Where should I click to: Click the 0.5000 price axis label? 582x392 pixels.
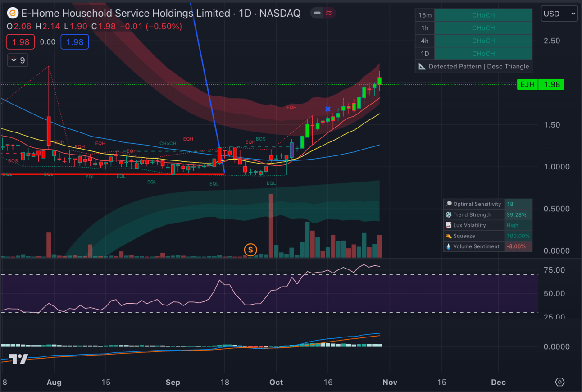(557, 209)
